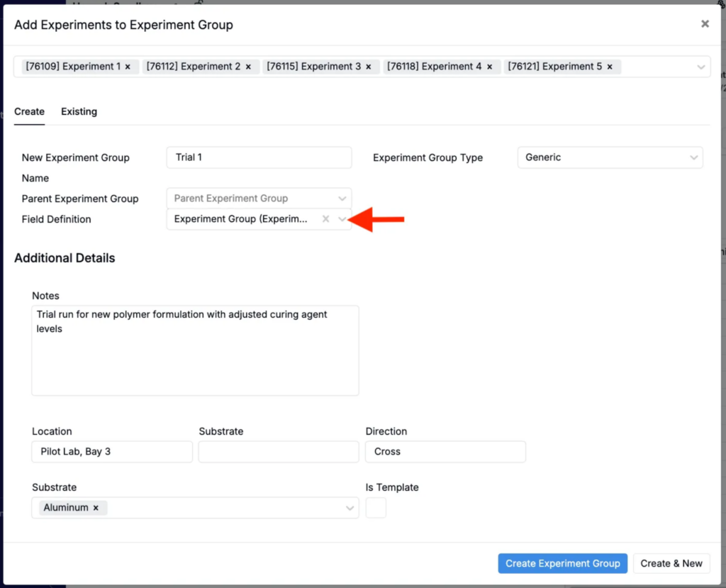Expand the Field Definition dropdown arrow
Image resolution: width=726 pixels, height=588 pixels.
[342, 219]
